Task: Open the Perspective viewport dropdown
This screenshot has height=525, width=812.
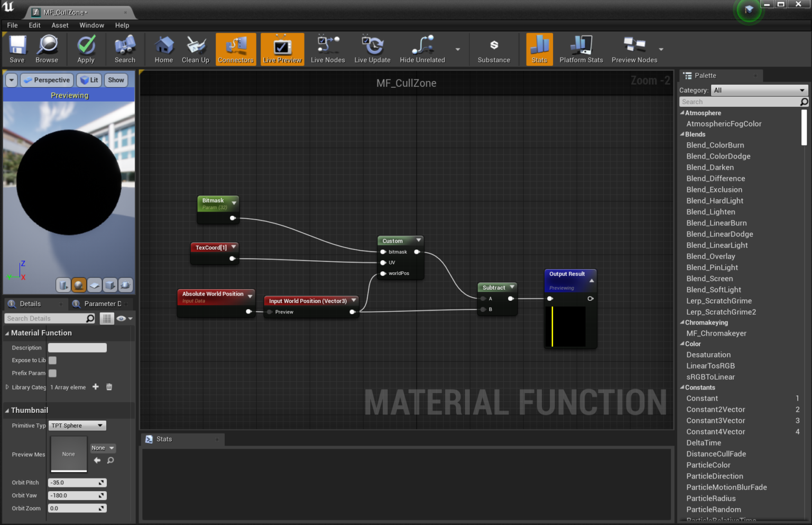Action: pyautogui.click(x=47, y=80)
